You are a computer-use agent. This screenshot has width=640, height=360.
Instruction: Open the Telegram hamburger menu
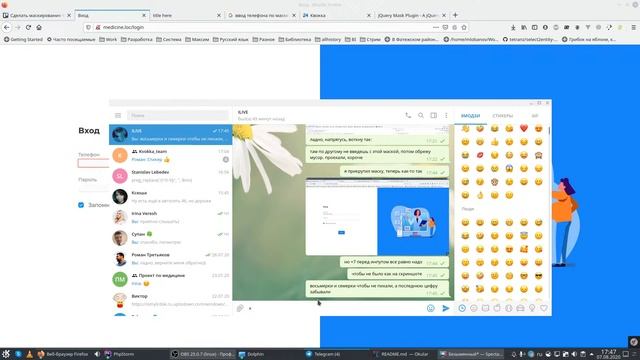(x=118, y=116)
